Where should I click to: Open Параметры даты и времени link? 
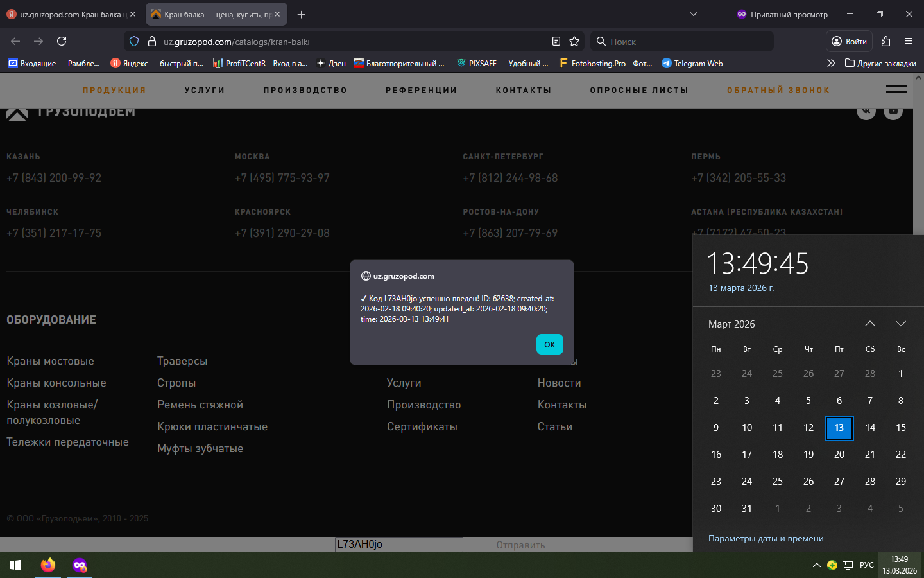[766, 538]
